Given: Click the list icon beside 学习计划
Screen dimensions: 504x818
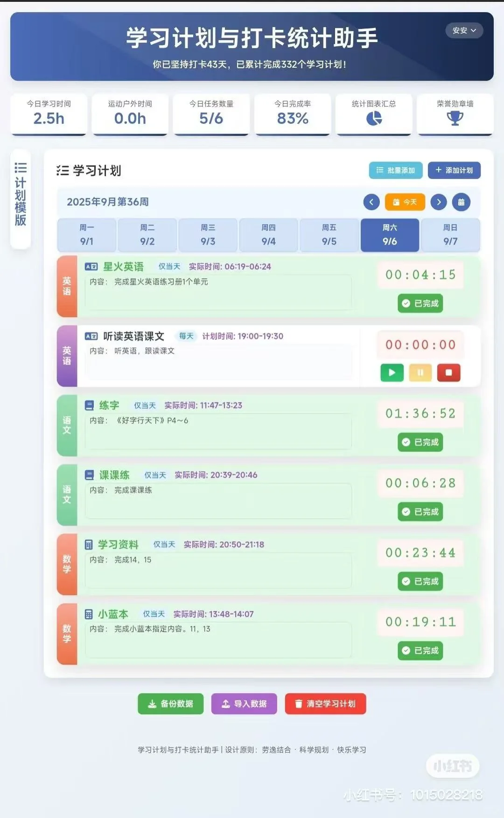Looking at the screenshot, I should coord(63,171).
